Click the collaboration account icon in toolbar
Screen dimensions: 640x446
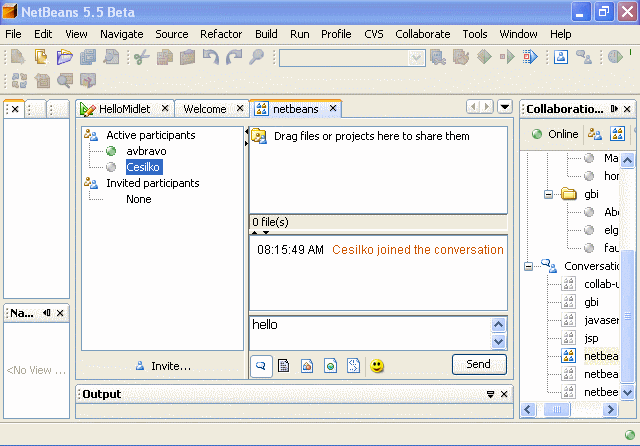tap(561, 57)
